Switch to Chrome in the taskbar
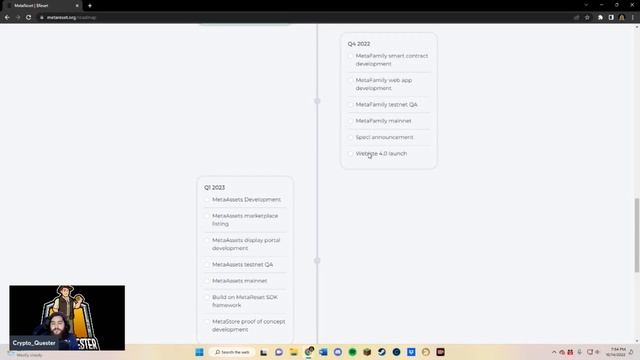This screenshot has width=640, height=360. [309, 352]
